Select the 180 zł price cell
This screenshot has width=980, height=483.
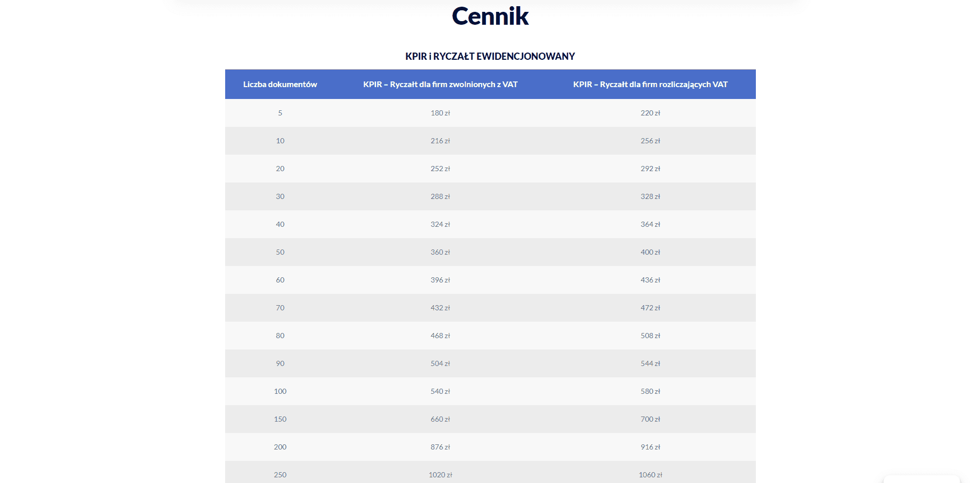440,113
